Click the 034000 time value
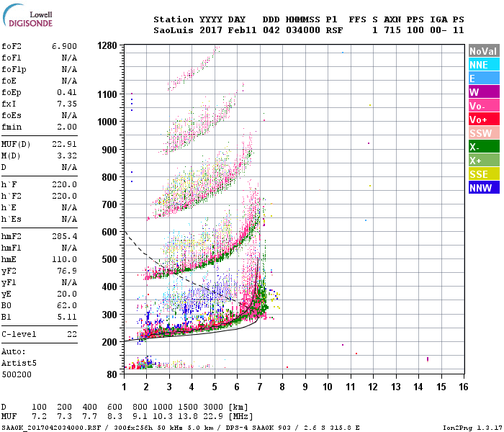This screenshot has width=504, height=432. [x=303, y=30]
